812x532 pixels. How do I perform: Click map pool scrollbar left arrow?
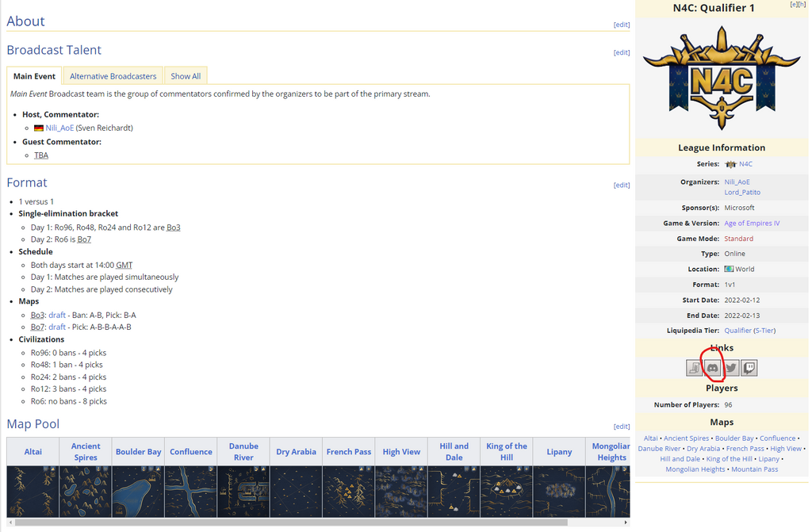pos(10,522)
